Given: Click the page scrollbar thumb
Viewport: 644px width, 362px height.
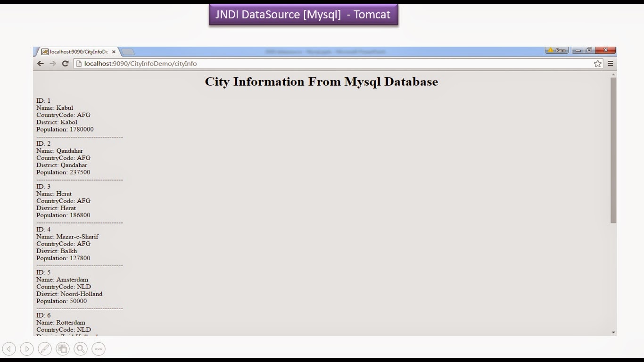Looking at the screenshot, I should tap(613, 150).
